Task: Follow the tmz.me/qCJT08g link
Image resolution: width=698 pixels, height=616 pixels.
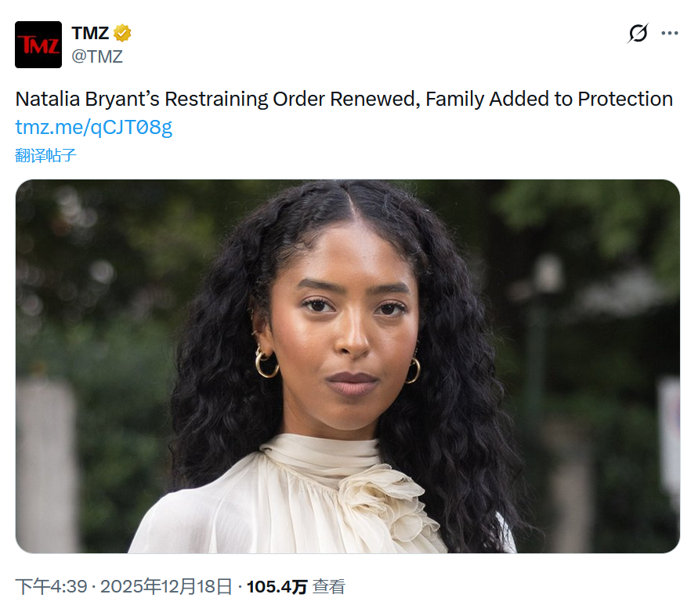Action: pyautogui.click(x=94, y=128)
